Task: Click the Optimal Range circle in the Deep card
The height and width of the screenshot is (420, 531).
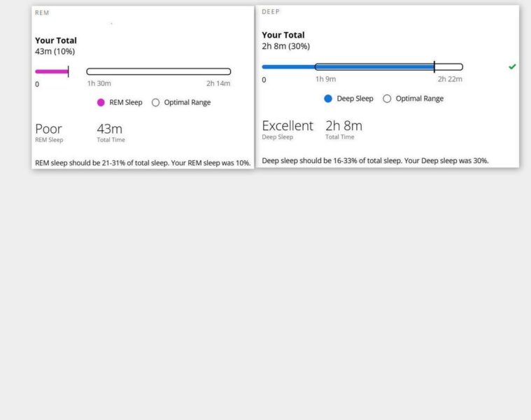Action: tap(387, 99)
